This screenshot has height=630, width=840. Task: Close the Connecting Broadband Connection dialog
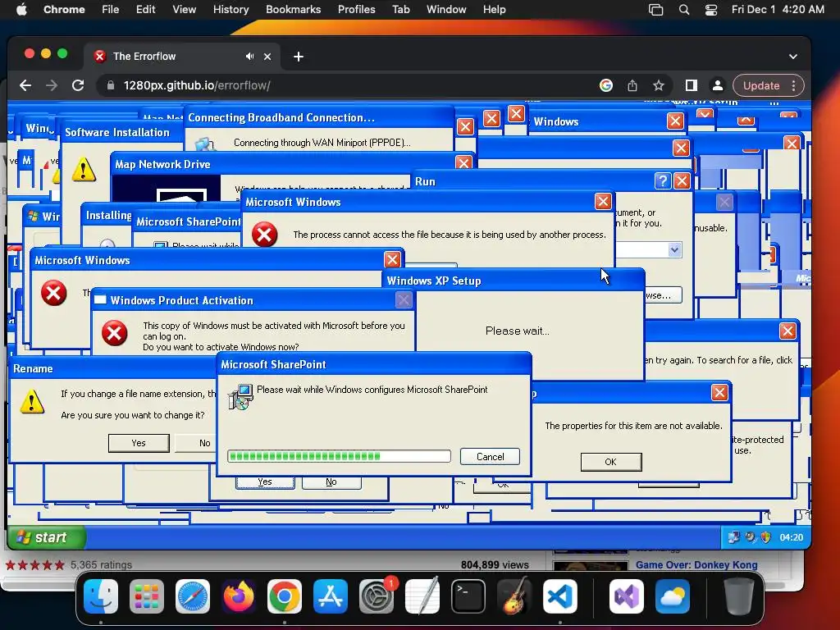coord(465,127)
